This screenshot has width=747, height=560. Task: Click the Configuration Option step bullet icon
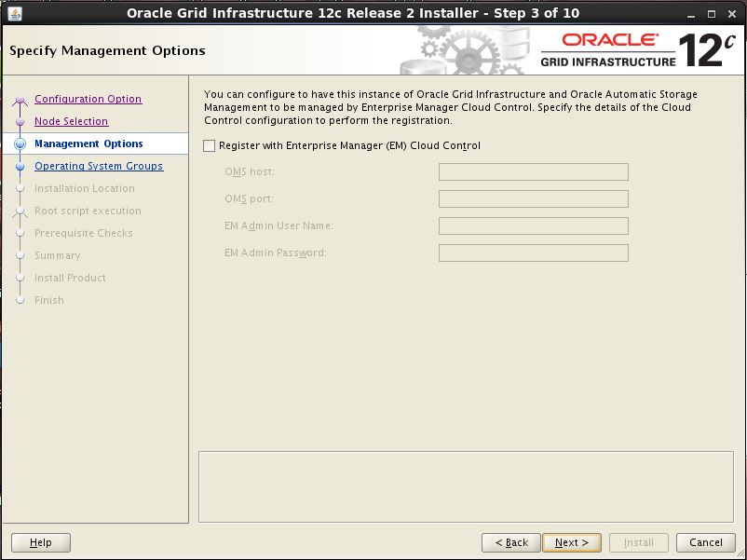(20, 100)
